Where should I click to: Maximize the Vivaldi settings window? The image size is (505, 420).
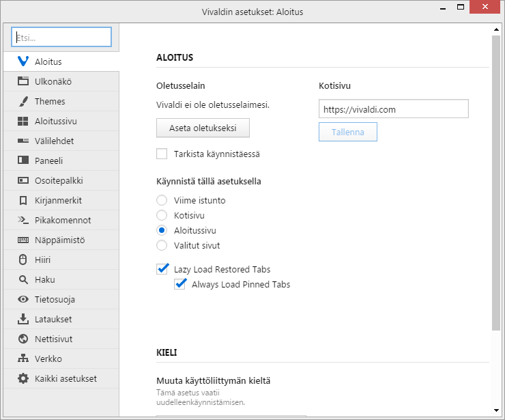pyautogui.click(x=461, y=7)
